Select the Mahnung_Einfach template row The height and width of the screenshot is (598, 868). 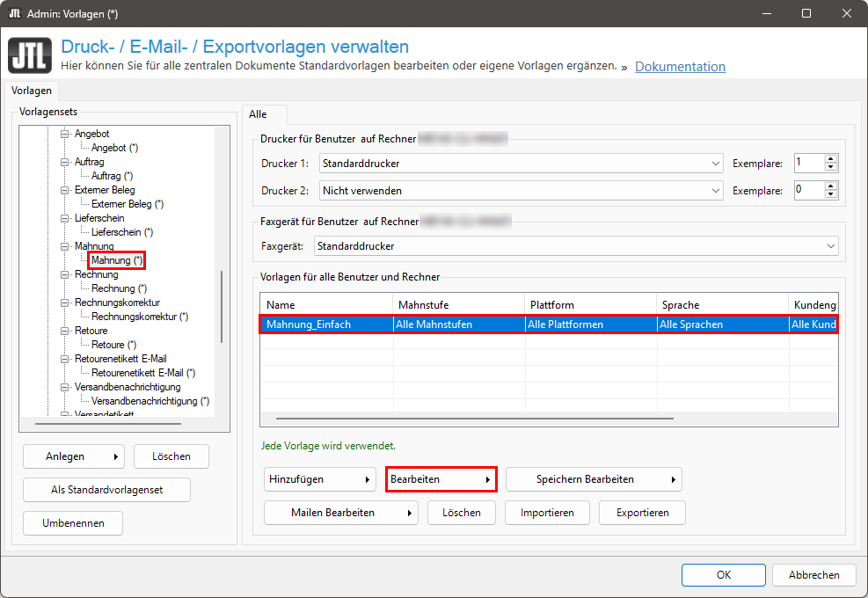(x=549, y=325)
